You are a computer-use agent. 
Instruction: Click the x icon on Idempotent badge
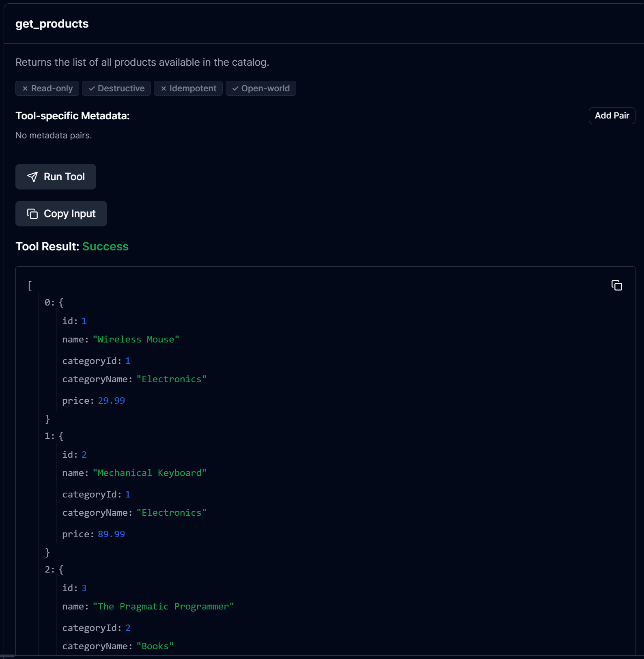(x=164, y=88)
